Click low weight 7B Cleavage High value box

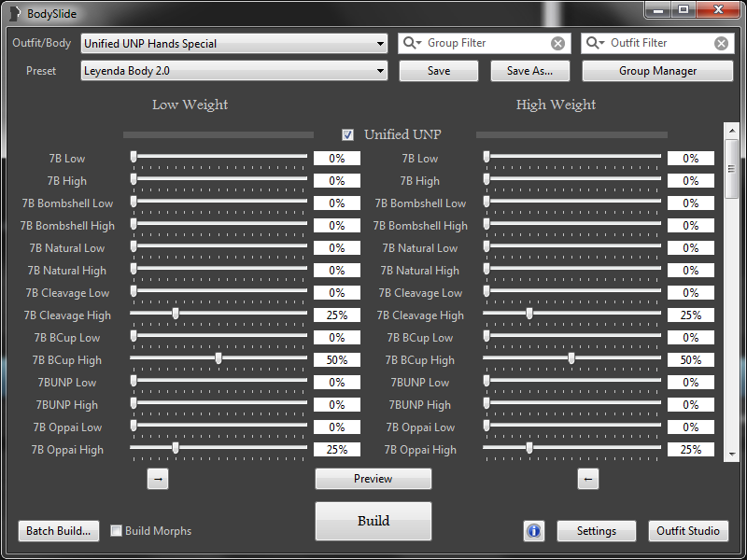coord(337,315)
